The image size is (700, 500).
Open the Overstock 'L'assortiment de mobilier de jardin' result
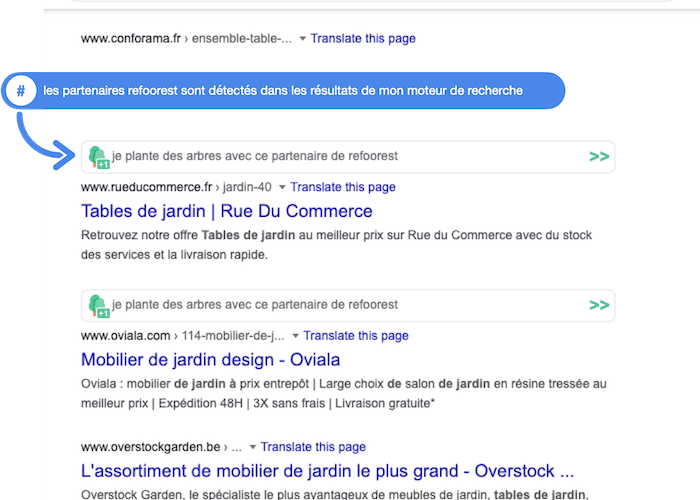328,471
